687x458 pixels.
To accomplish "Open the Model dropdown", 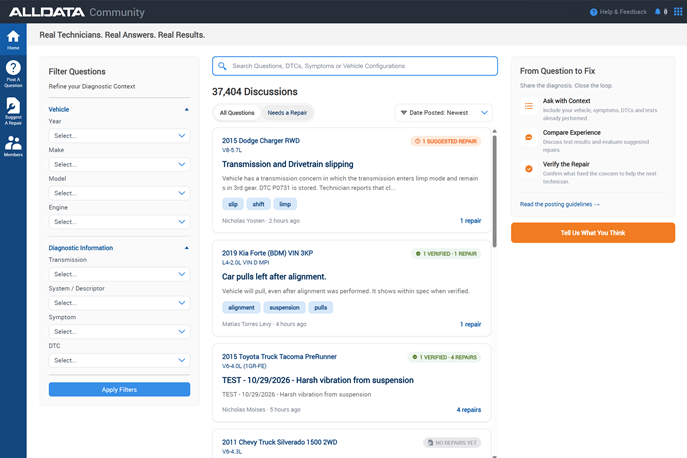I will pos(119,193).
